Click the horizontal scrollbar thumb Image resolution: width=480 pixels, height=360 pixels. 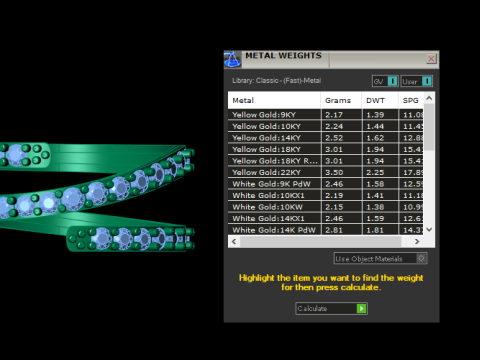pos(320,242)
